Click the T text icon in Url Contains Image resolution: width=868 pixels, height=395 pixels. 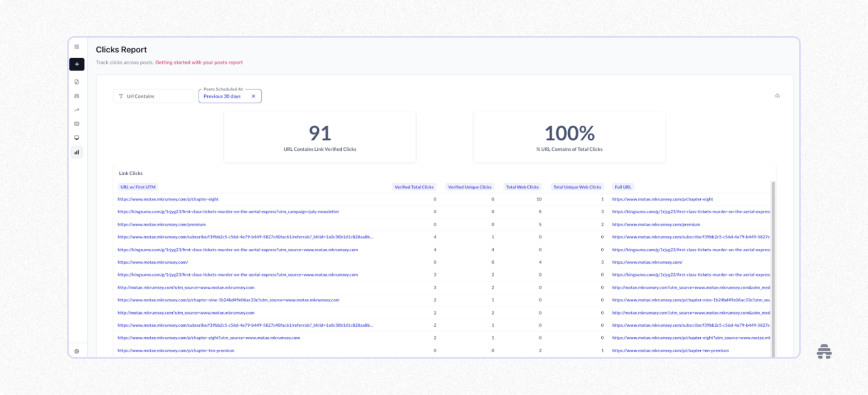pos(121,96)
